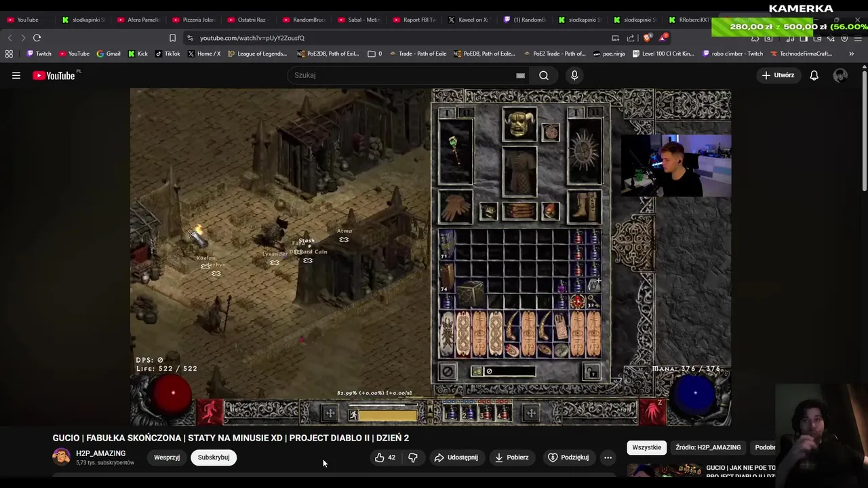The image size is (868, 488).
Task: Open the Brave Shields lion icon
Action: [647, 38]
